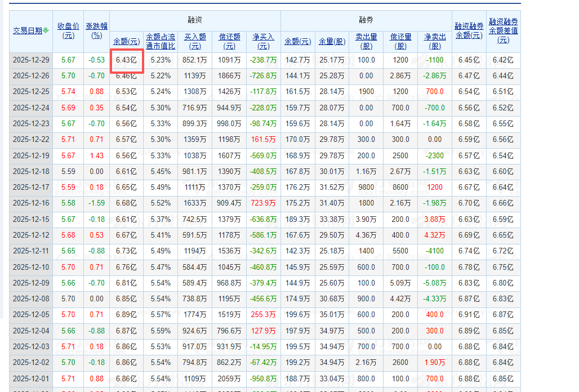Click the date 2025-12-03
The height and width of the screenshot is (392, 579).
pyautogui.click(x=31, y=347)
